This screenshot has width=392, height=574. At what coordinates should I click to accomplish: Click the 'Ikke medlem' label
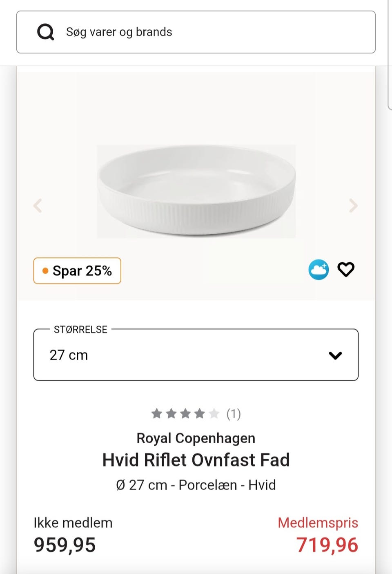[x=73, y=523]
